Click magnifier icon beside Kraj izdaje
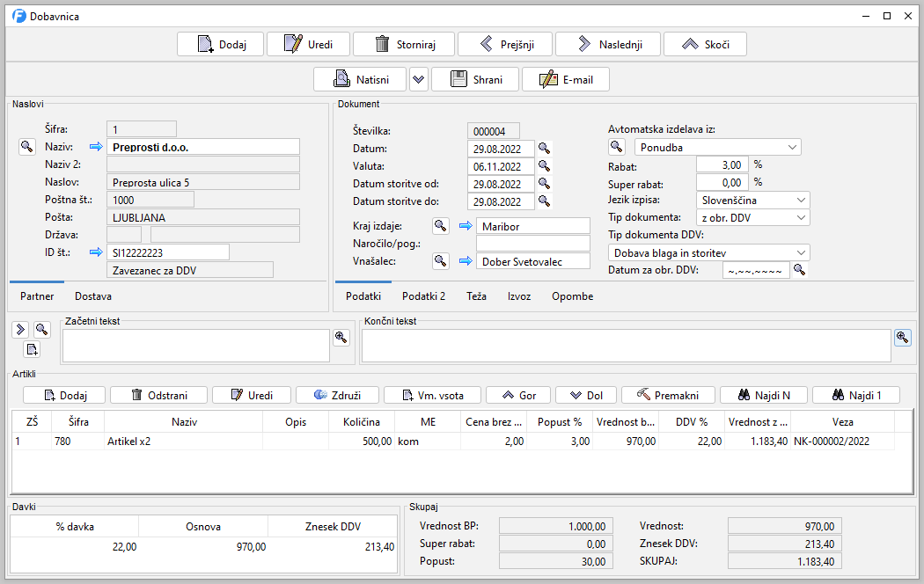924x584 pixels. (x=441, y=226)
